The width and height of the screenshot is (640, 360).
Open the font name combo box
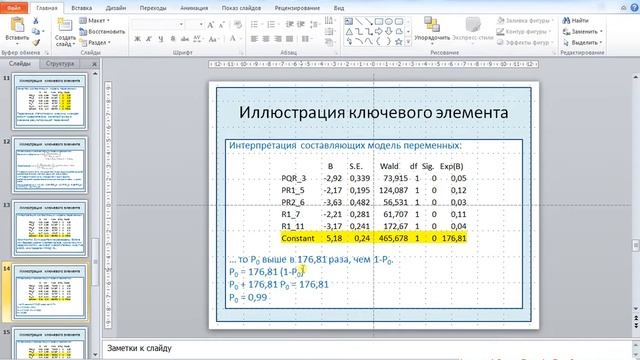click(158, 24)
